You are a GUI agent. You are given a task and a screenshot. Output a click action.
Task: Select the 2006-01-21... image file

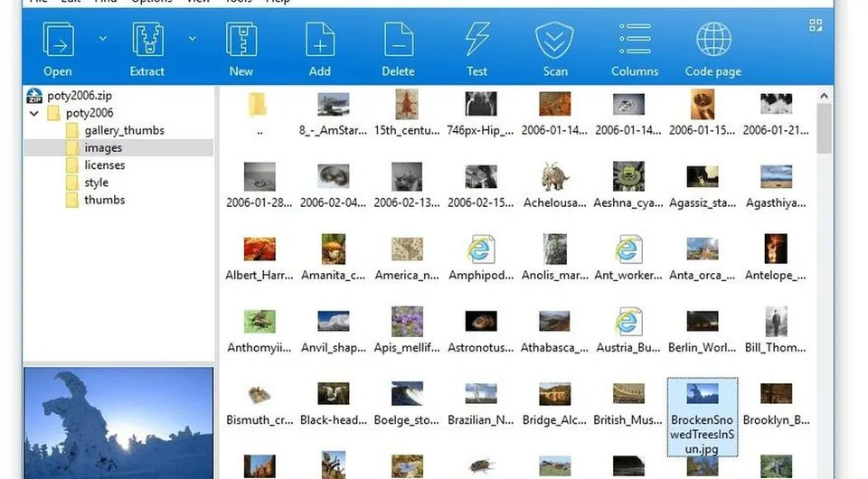(x=776, y=113)
